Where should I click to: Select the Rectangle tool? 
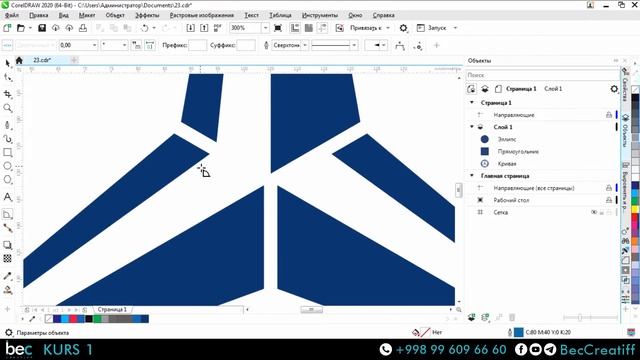pyautogui.click(x=7, y=153)
